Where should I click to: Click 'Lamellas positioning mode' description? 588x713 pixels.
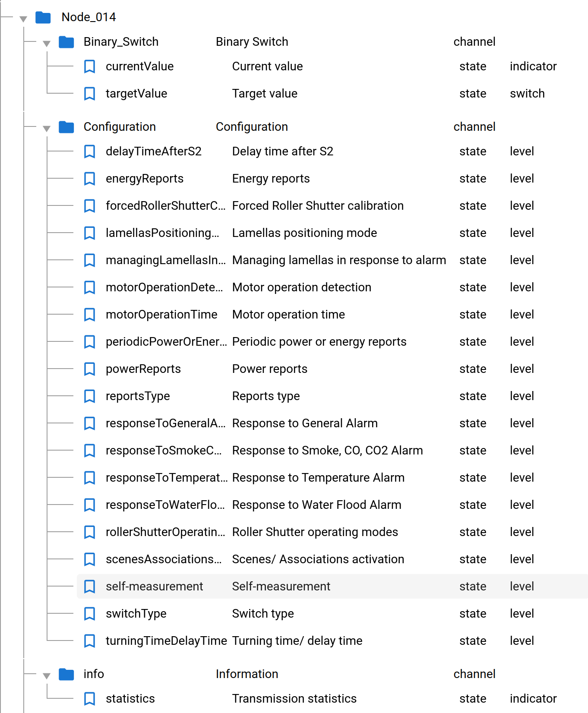(x=305, y=233)
